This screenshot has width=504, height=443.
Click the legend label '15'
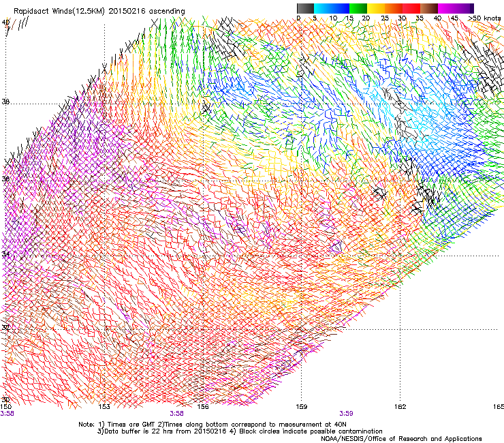tap(349, 18)
